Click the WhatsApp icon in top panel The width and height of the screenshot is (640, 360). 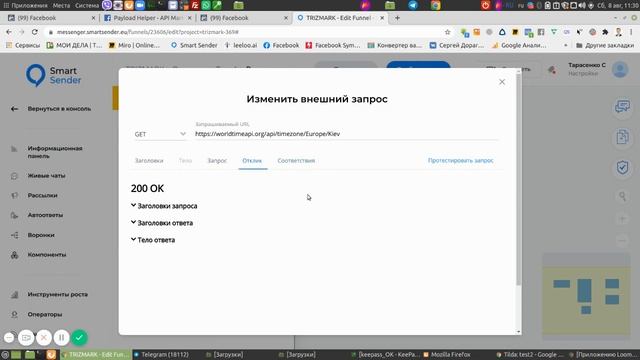(x=206, y=5)
